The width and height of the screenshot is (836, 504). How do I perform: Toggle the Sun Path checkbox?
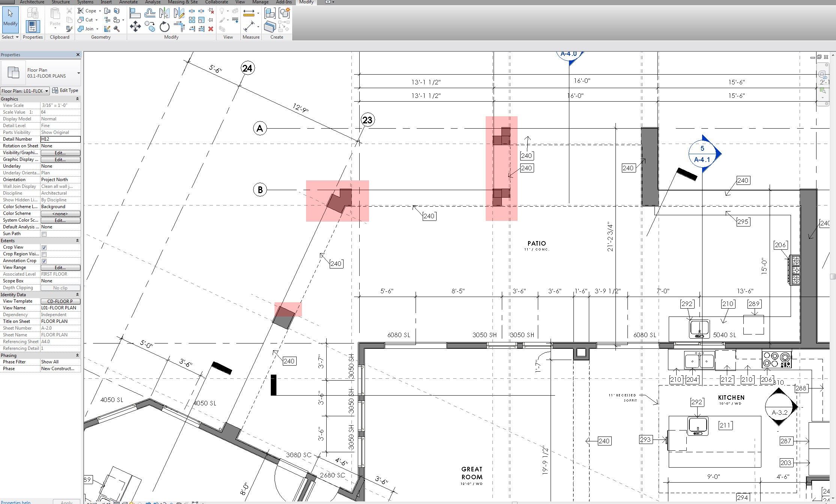point(44,234)
